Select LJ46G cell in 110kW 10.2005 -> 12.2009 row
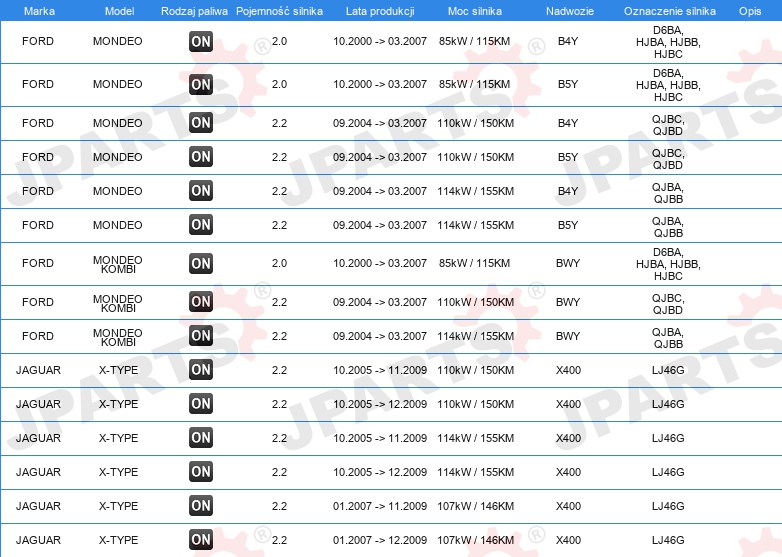 click(668, 404)
